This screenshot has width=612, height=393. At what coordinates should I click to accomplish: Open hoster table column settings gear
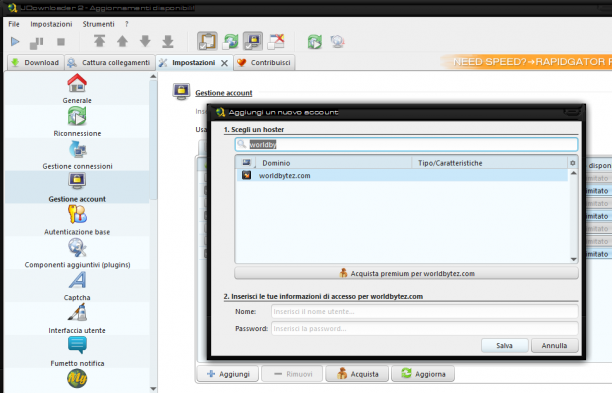[573, 163]
